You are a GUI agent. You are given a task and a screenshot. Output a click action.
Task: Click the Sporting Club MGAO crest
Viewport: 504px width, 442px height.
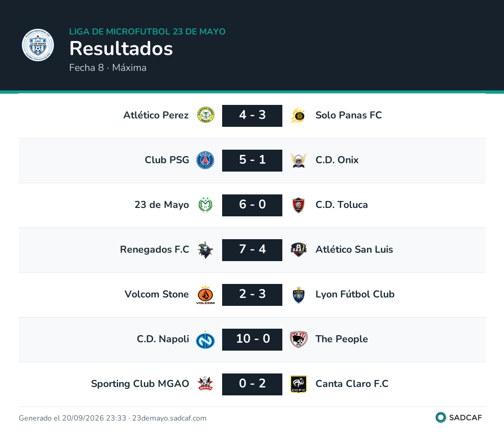tap(205, 384)
